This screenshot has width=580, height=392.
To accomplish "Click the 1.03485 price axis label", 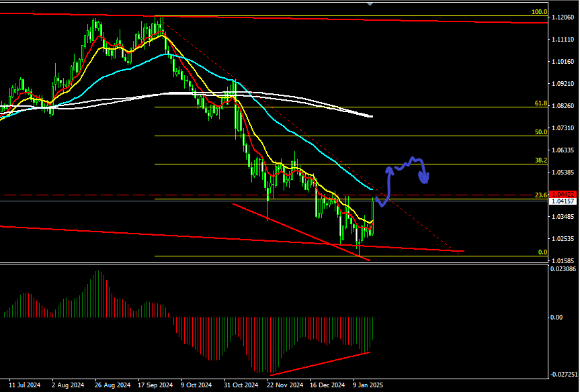I will (x=565, y=217).
